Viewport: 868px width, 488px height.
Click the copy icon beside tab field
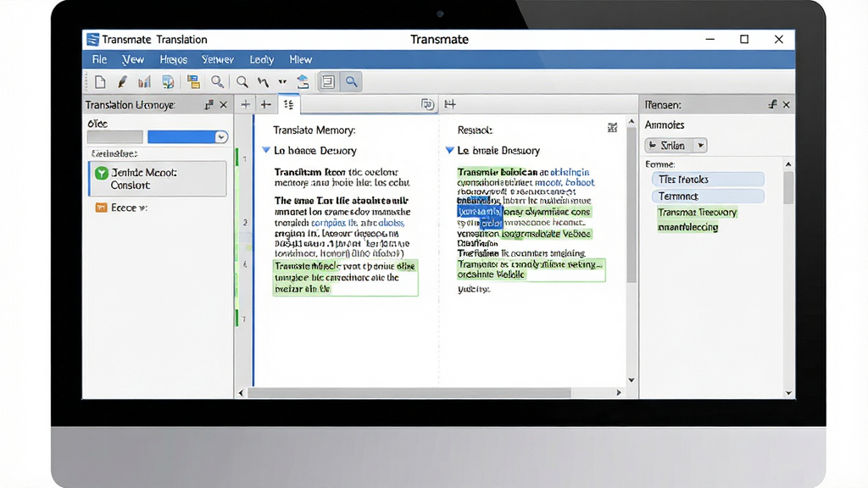coord(427,104)
